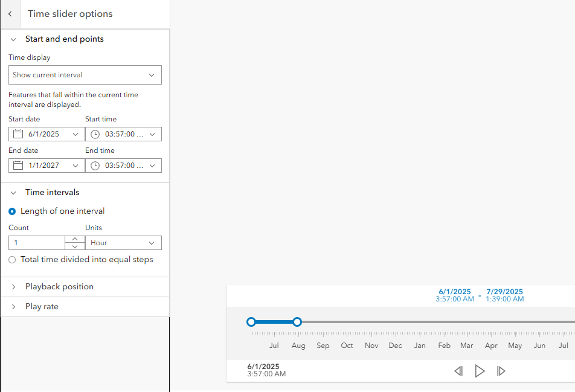Step forward with the next interval icon
The width and height of the screenshot is (575, 392).
pyautogui.click(x=501, y=371)
